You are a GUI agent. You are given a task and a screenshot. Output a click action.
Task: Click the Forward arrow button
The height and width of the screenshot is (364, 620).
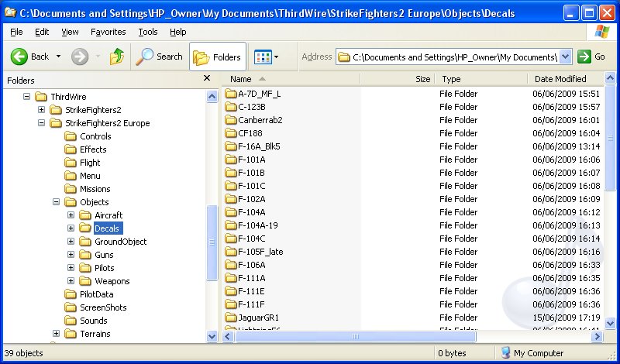click(x=80, y=57)
